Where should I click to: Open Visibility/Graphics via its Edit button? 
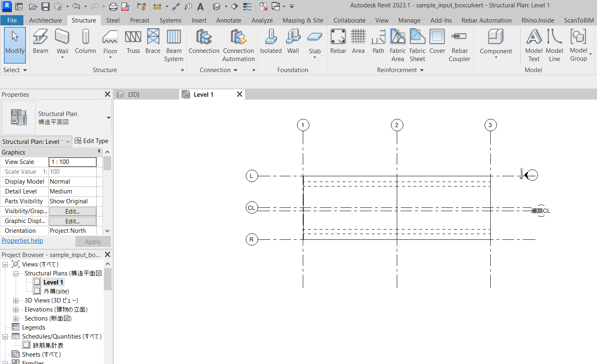[x=72, y=211]
